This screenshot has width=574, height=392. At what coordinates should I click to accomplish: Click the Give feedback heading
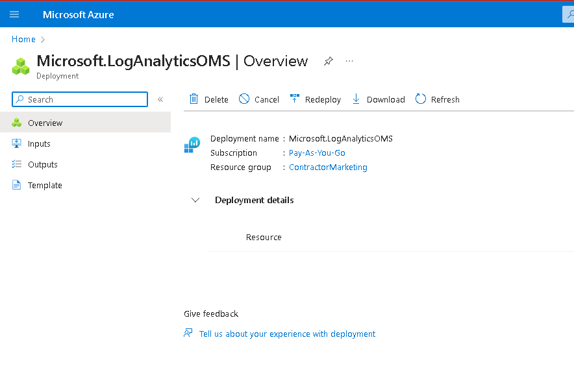pyautogui.click(x=211, y=313)
